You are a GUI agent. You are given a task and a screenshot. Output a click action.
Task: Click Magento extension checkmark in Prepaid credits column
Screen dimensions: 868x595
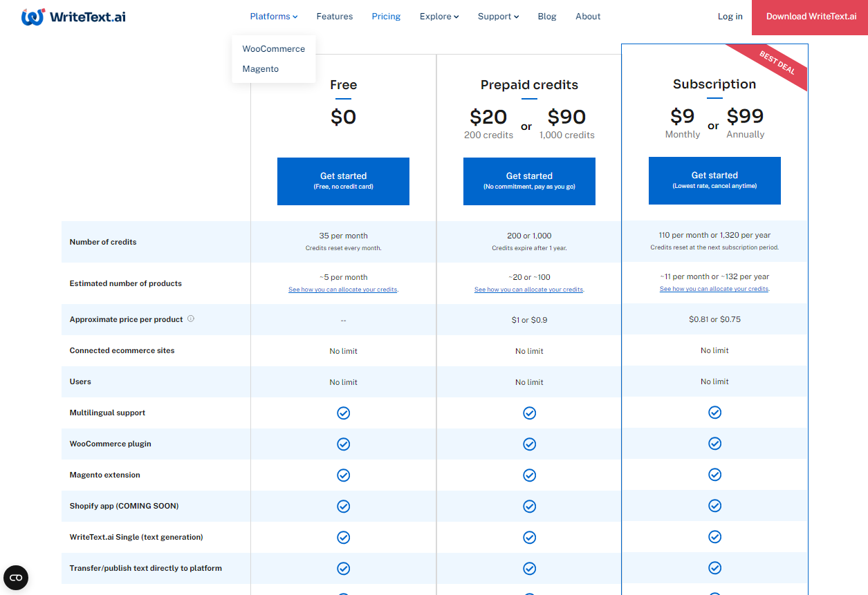point(529,475)
